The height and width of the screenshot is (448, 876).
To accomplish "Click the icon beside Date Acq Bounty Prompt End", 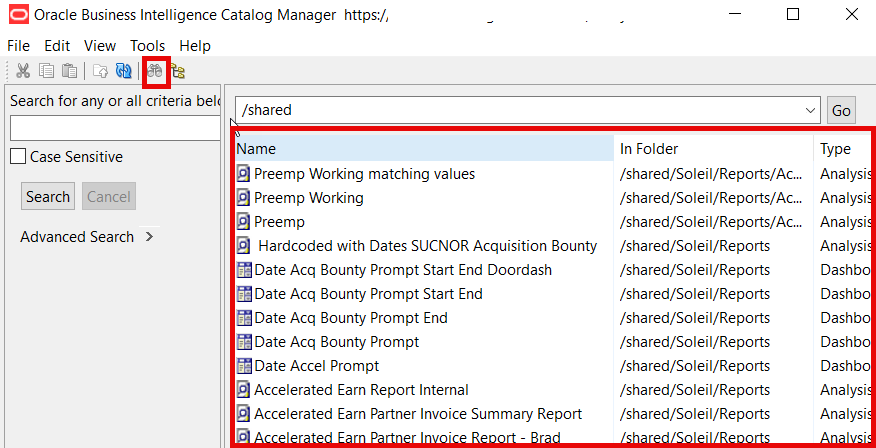I will 244,318.
